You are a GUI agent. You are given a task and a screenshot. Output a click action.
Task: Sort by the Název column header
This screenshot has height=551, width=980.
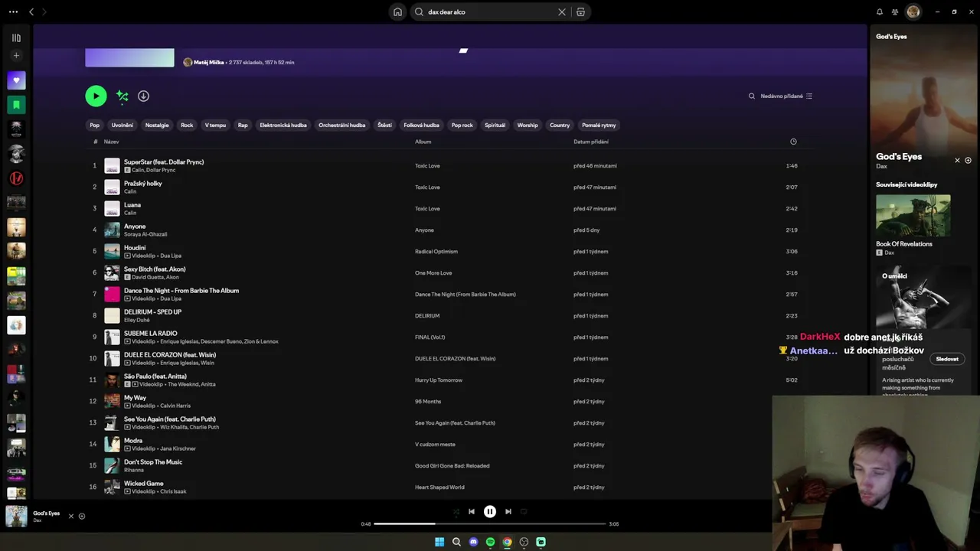(112, 142)
